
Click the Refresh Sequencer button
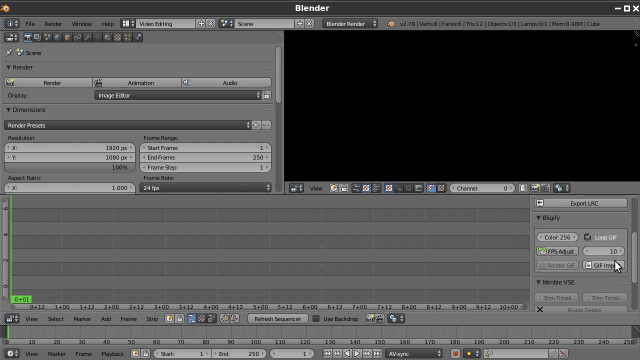tap(278, 319)
